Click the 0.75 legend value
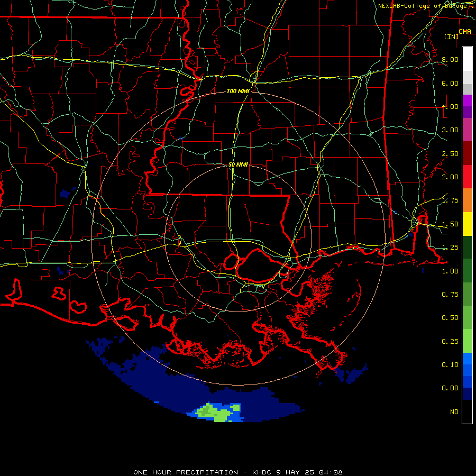This screenshot has height=476, width=476. coord(450,295)
